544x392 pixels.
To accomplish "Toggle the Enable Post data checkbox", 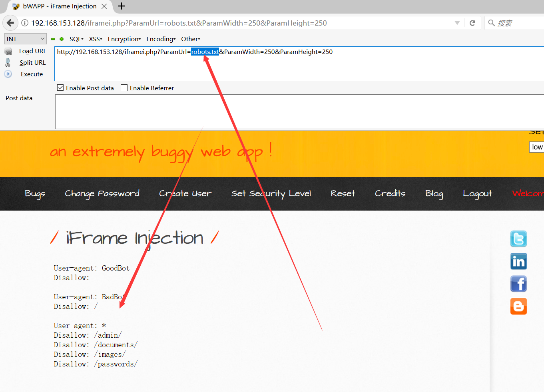I will point(60,88).
